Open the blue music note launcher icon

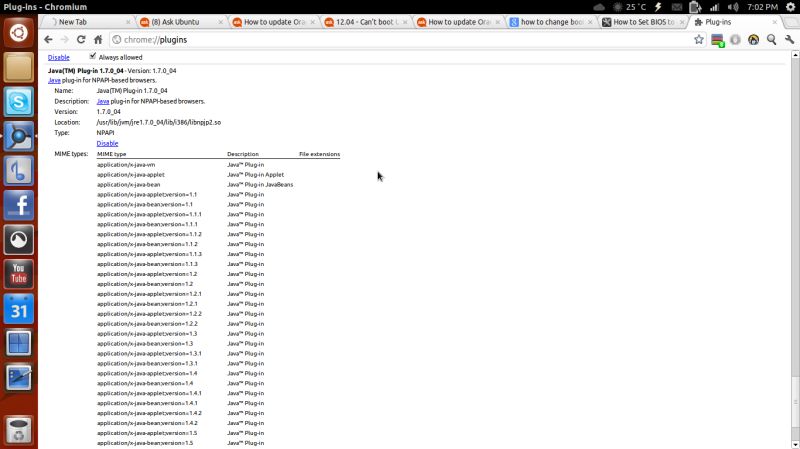pos(19,170)
